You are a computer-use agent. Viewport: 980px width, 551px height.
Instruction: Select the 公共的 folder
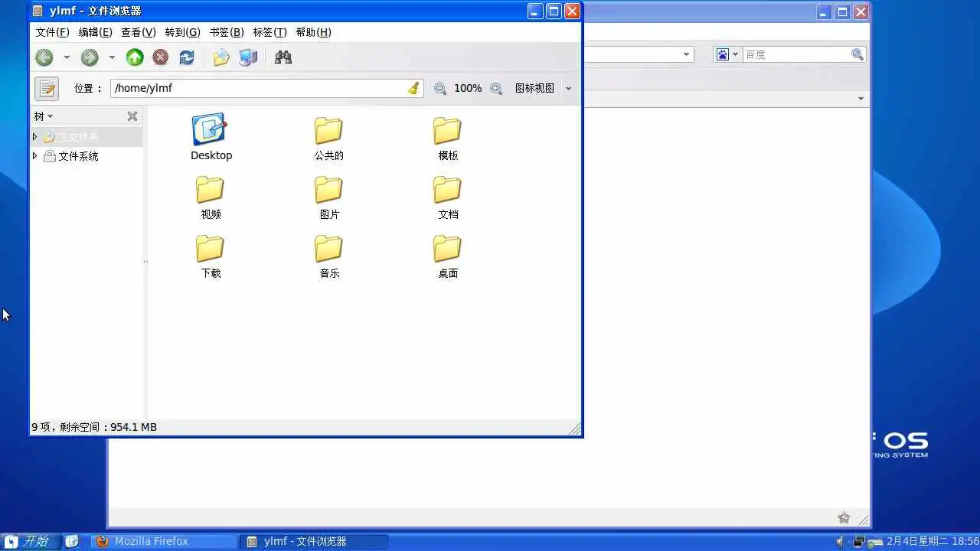pyautogui.click(x=329, y=139)
